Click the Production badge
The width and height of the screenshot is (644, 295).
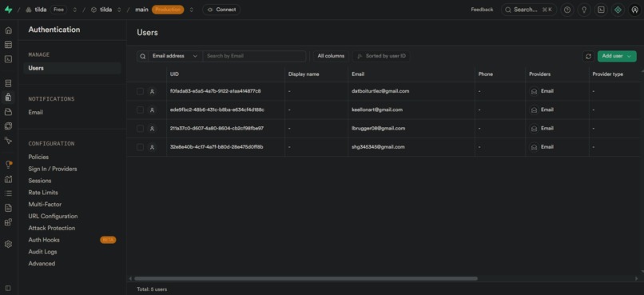(168, 10)
